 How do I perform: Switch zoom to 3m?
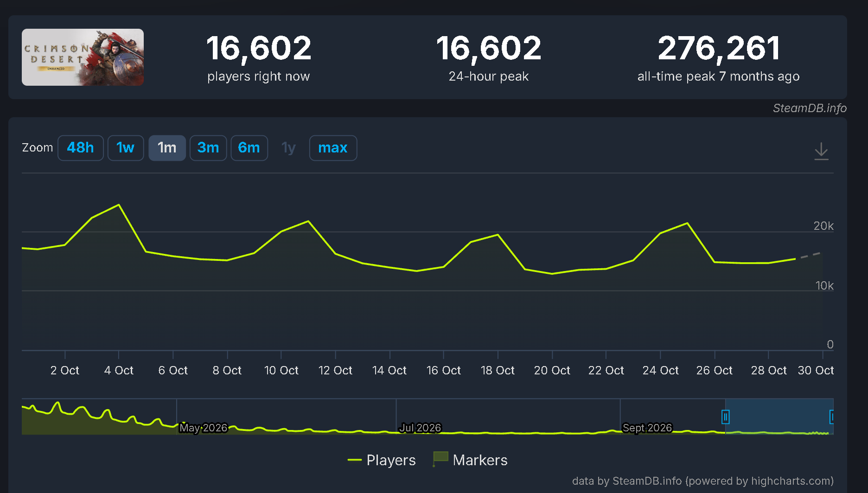tap(208, 148)
